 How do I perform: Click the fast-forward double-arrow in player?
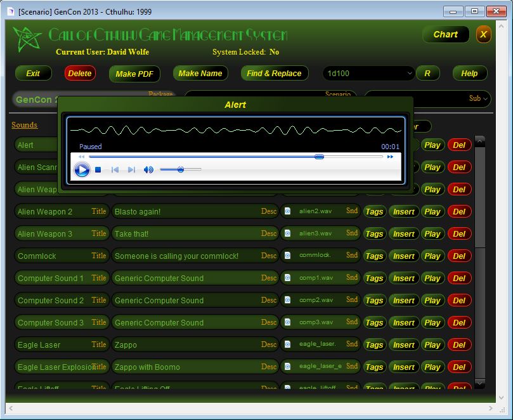390,157
